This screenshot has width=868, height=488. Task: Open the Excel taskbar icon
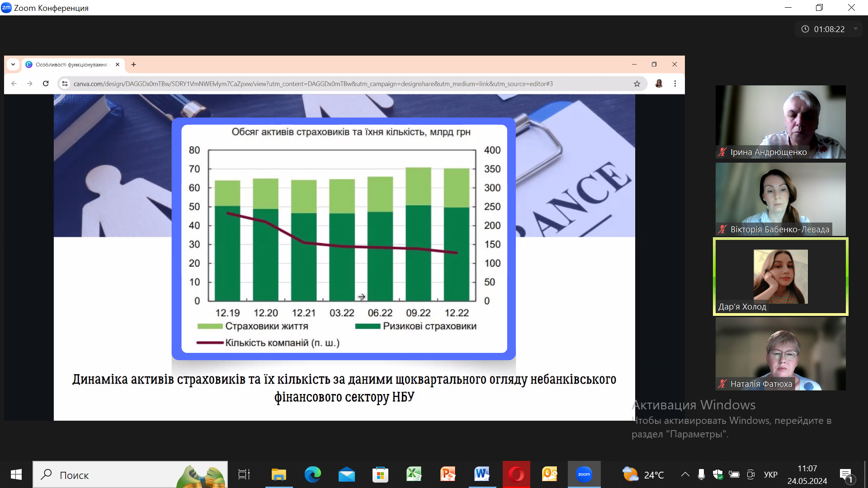click(x=414, y=474)
